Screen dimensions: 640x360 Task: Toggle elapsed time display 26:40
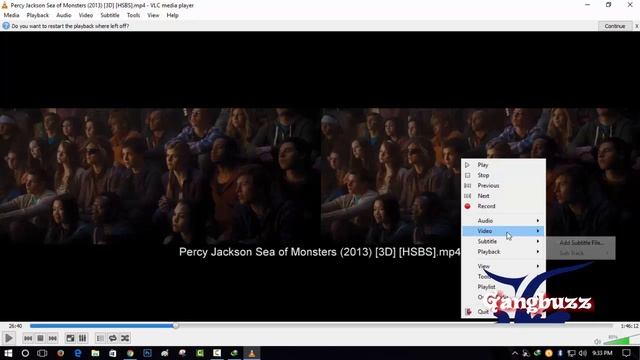tap(16, 326)
